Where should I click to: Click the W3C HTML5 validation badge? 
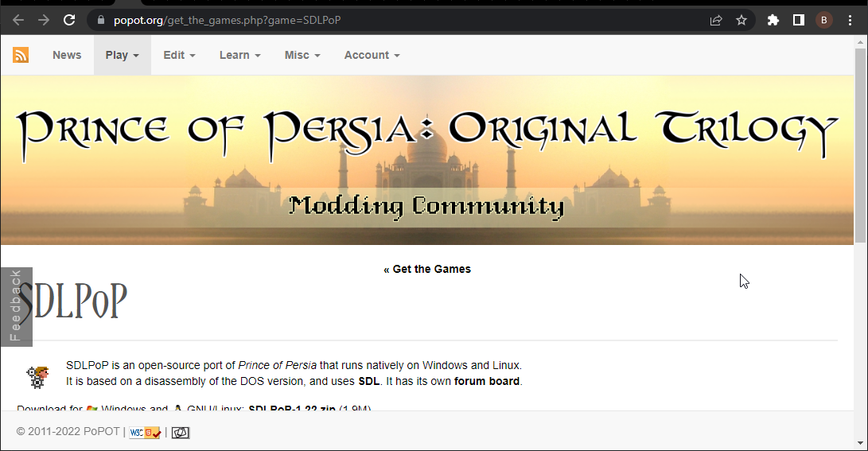pos(145,433)
